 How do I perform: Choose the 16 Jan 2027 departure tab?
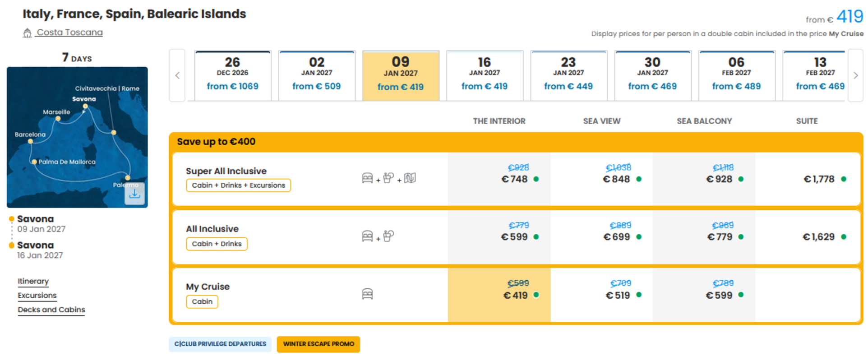(x=485, y=75)
